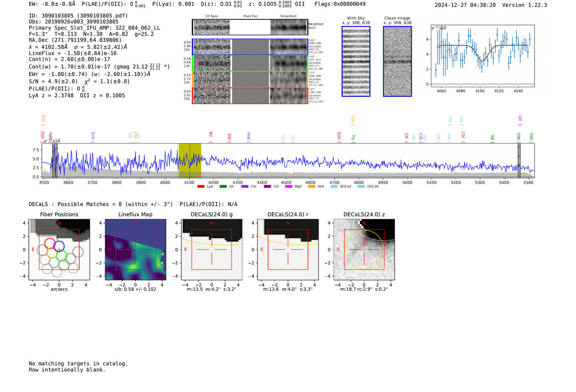576x392 pixels.
Task: Select the blue-framed 2D spectrum row
Action: (250, 47)
